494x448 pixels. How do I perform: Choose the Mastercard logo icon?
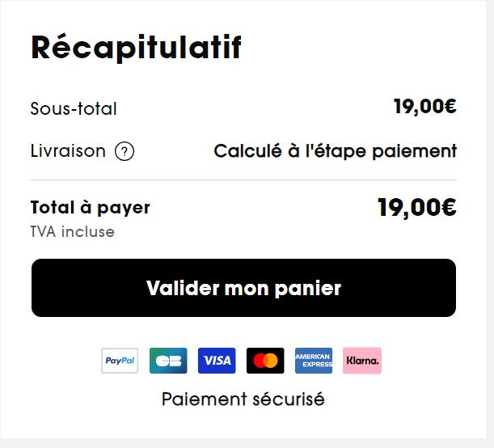coord(265,361)
